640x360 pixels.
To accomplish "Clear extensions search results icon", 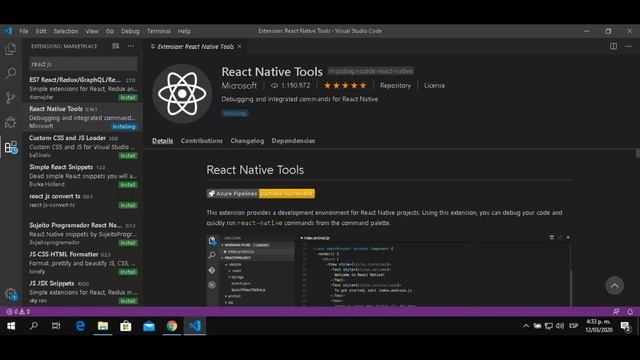I will [116, 46].
